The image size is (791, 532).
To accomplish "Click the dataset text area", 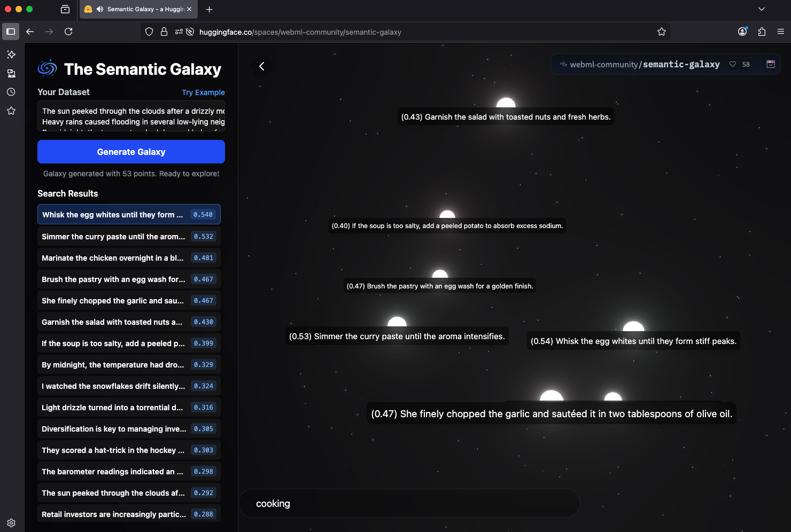I will [131, 116].
